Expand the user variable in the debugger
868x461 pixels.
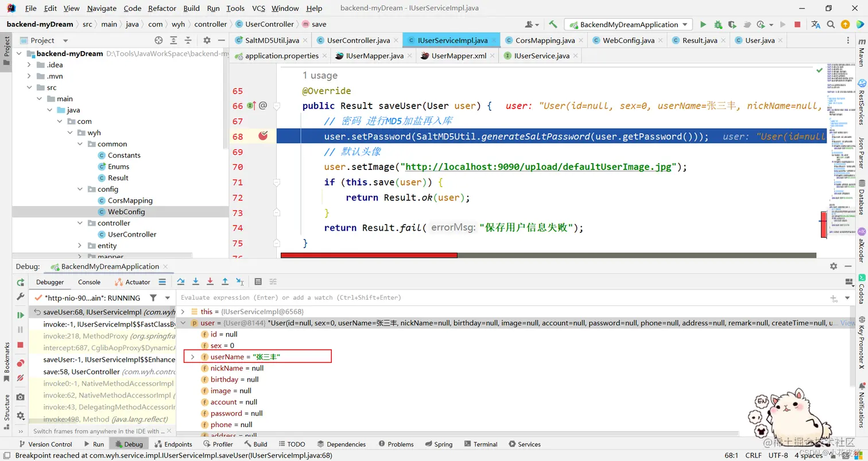pyautogui.click(x=183, y=323)
